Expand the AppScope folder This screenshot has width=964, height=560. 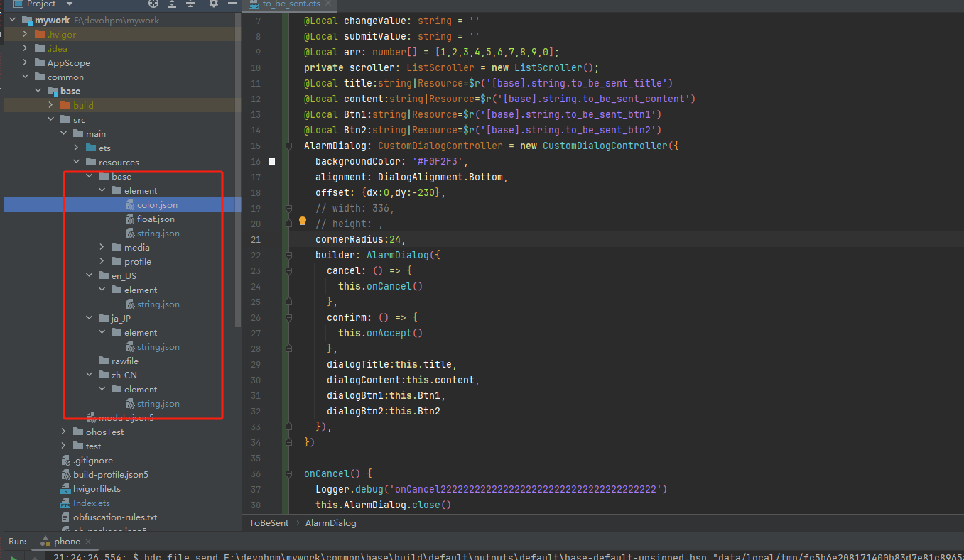25,62
